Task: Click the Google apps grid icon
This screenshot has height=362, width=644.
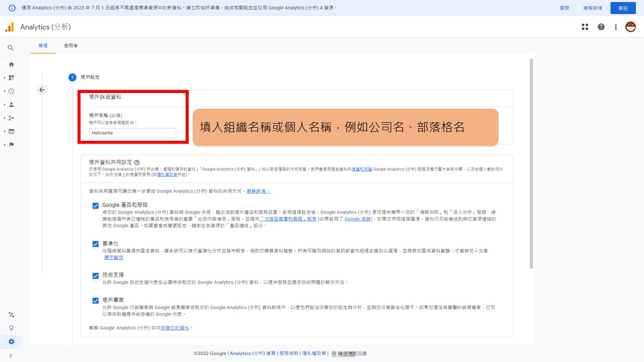Action: point(585,27)
